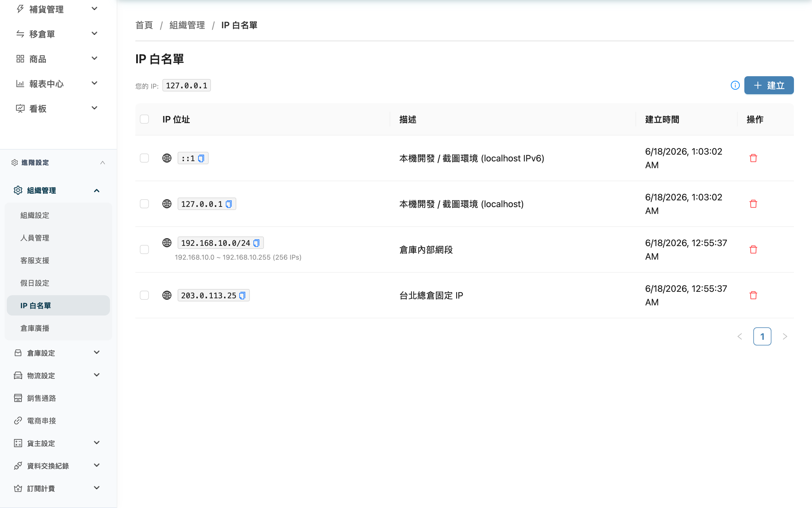Select IP 白名單 sidebar item
Screen dimensions: 812x508
click(x=58, y=305)
